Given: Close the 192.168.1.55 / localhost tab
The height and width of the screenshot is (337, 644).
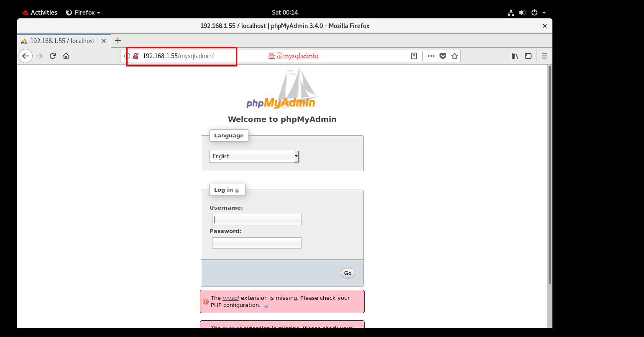Looking at the screenshot, I should [104, 41].
